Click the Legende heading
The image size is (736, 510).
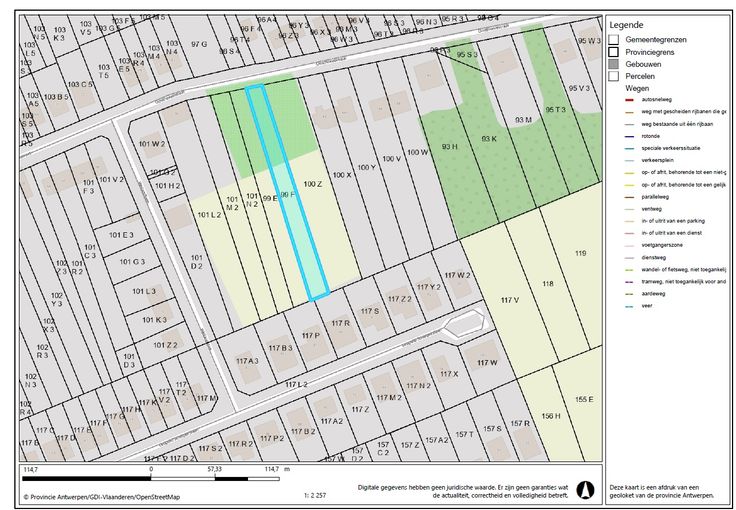point(626,25)
